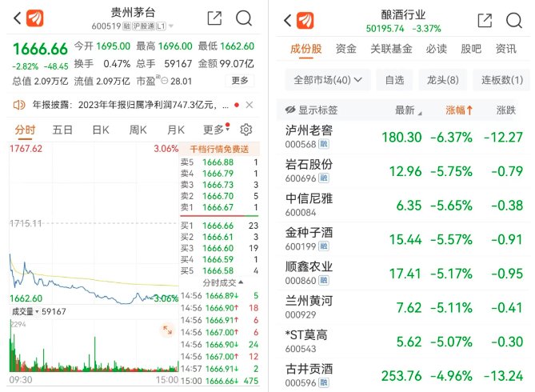
Task: Select the 分时 chart tab
Action: (25, 130)
